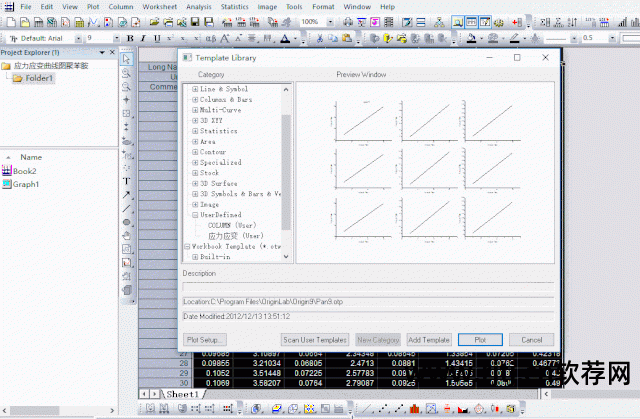Open the Project Explorer panel dropdown arrow
Viewport: 640px width, 419px height.
tap(102, 53)
